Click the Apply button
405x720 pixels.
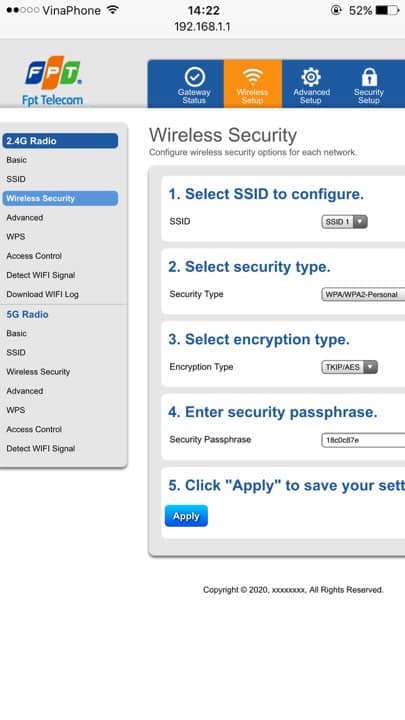pos(186,516)
